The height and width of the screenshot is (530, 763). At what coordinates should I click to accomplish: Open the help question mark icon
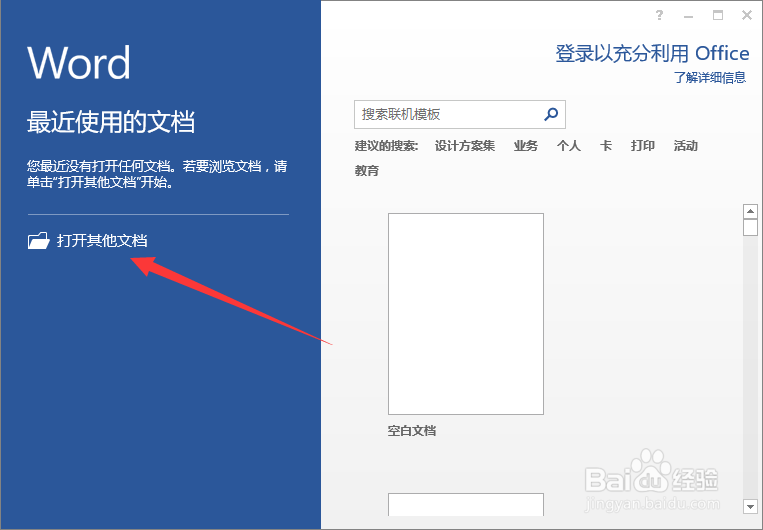click(x=659, y=16)
